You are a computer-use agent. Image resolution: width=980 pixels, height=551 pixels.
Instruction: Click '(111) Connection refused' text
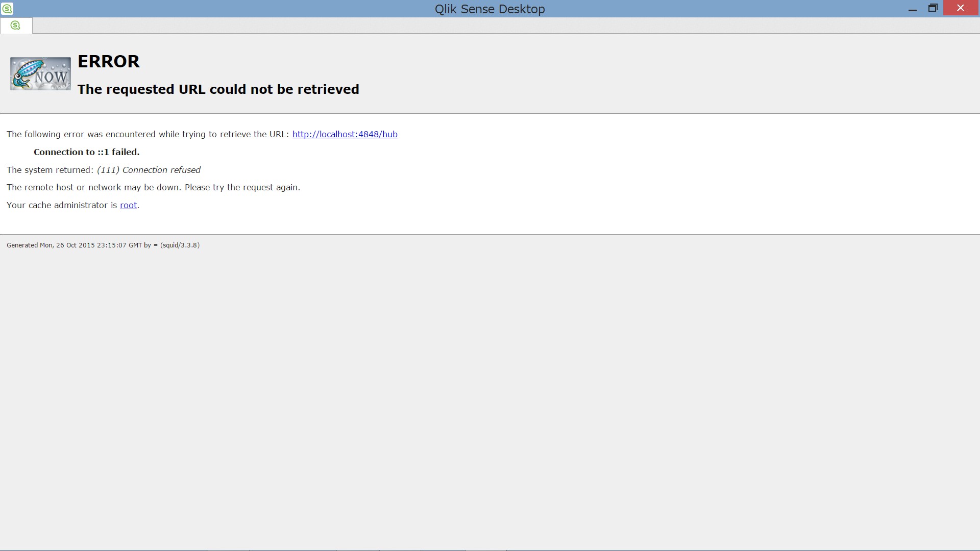tap(149, 170)
